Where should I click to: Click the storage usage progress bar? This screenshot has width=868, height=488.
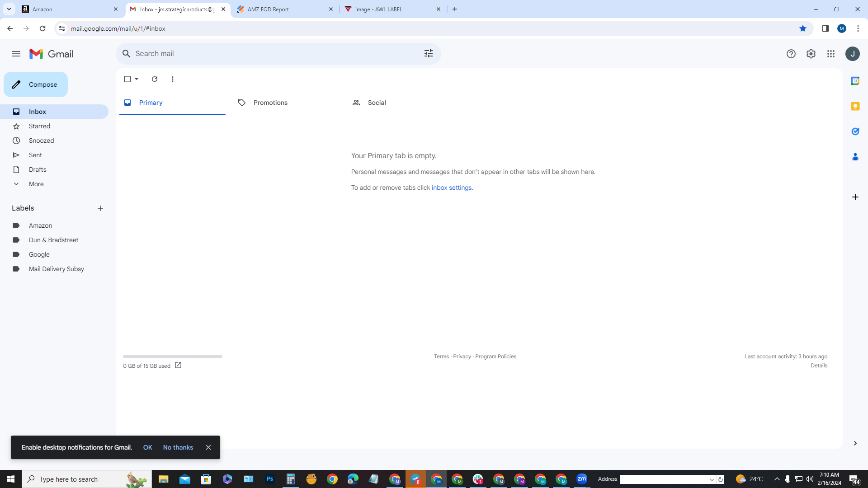pyautogui.click(x=173, y=357)
